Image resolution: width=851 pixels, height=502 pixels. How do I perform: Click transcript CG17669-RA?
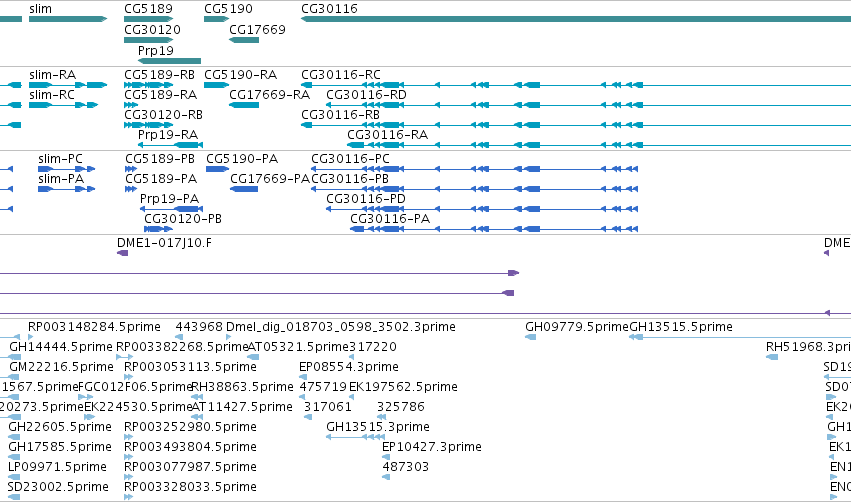coord(270,94)
